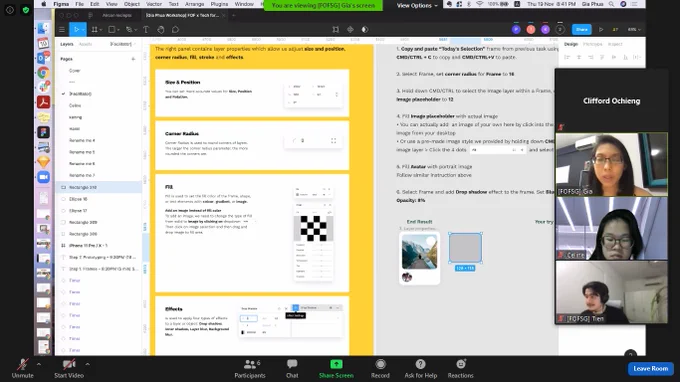This screenshot has height=382, width=680.
Task: Click the Edit object icon in toolbar
Action: click(x=336, y=29)
